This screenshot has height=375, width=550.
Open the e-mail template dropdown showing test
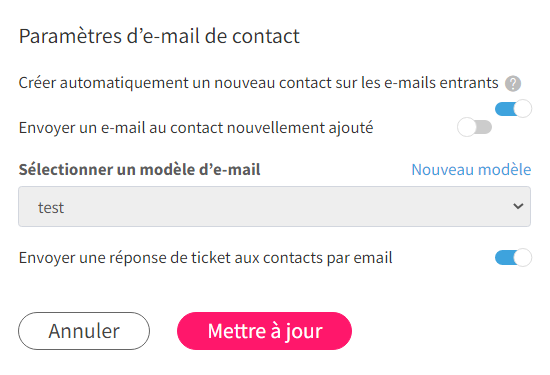tap(274, 207)
